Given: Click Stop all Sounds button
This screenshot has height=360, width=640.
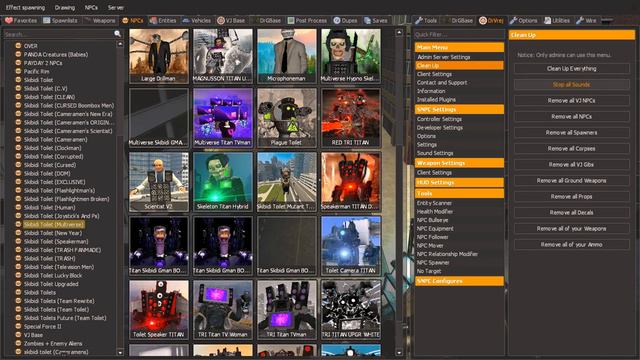Looking at the screenshot, I should tap(571, 84).
